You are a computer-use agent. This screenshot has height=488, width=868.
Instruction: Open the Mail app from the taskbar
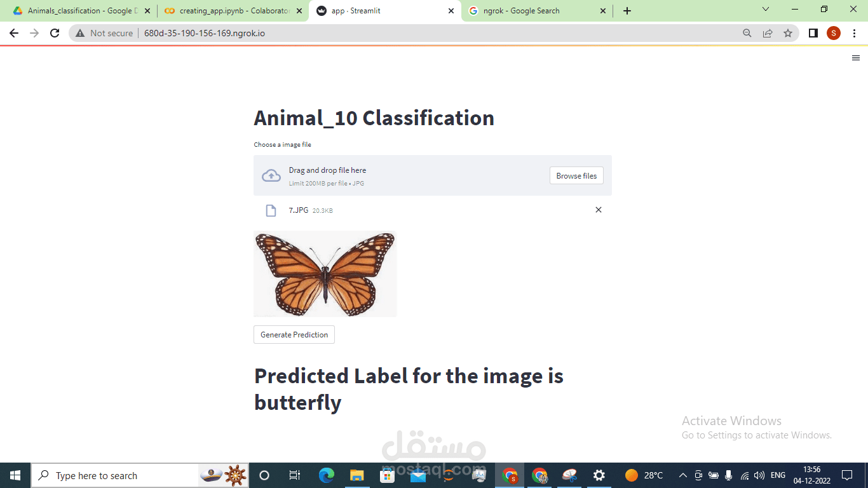[417, 475]
